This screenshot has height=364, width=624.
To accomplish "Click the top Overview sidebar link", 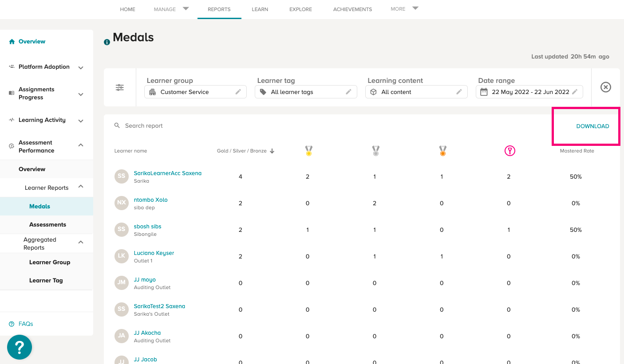I will pyautogui.click(x=32, y=41).
